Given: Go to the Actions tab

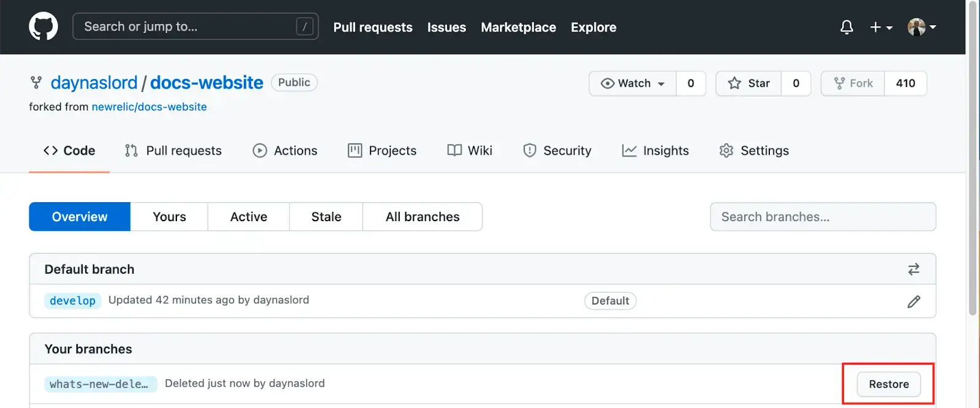Looking at the screenshot, I should [x=285, y=151].
